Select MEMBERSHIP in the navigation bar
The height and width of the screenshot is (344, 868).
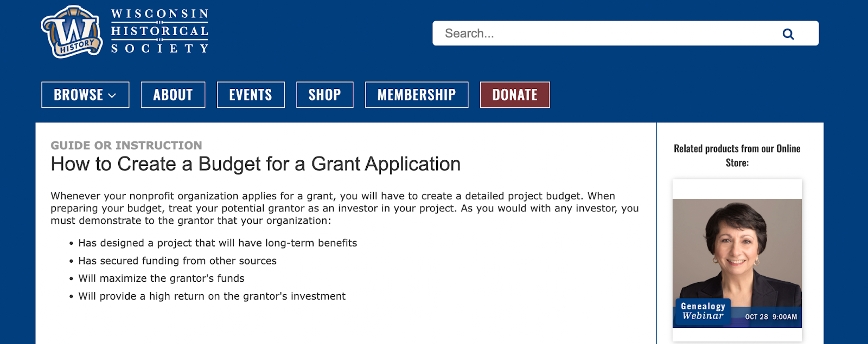[416, 94]
